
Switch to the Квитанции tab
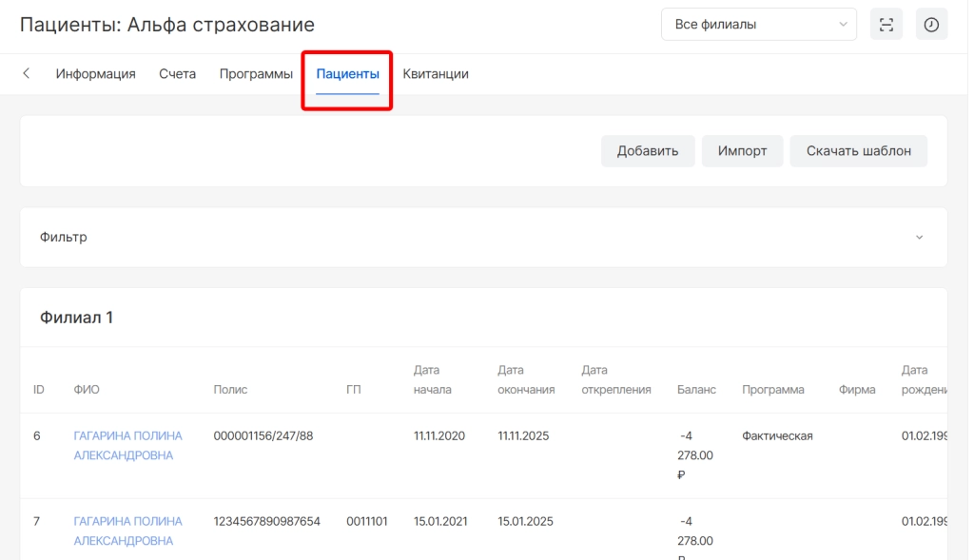[x=435, y=74]
